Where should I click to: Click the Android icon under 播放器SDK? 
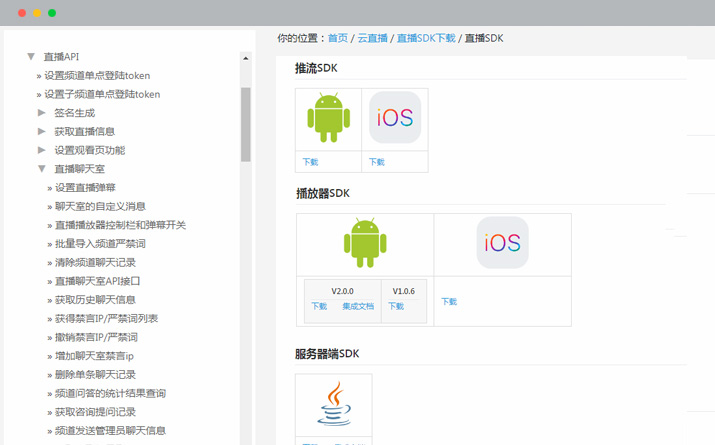(364, 243)
